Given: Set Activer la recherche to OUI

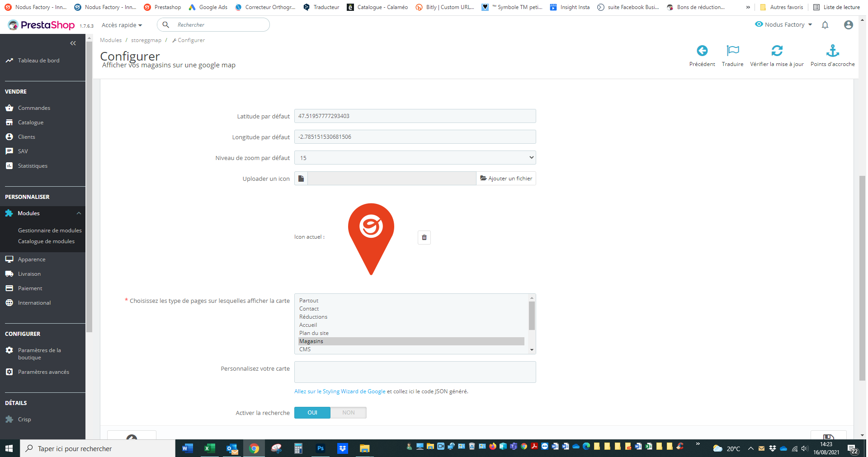Looking at the screenshot, I should coord(312,413).
